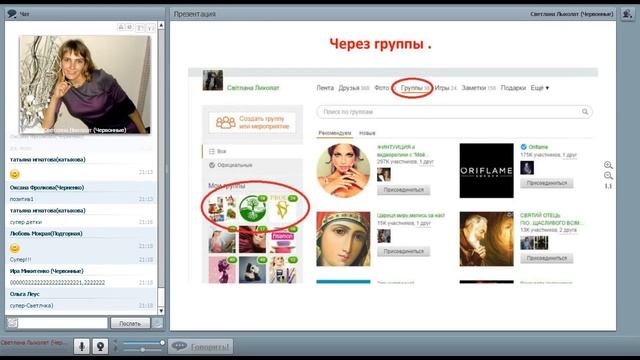Viewport: 640px width, 360px height.
Task: Click the ORIFLAME group image
Action: (x=487, y=171)
